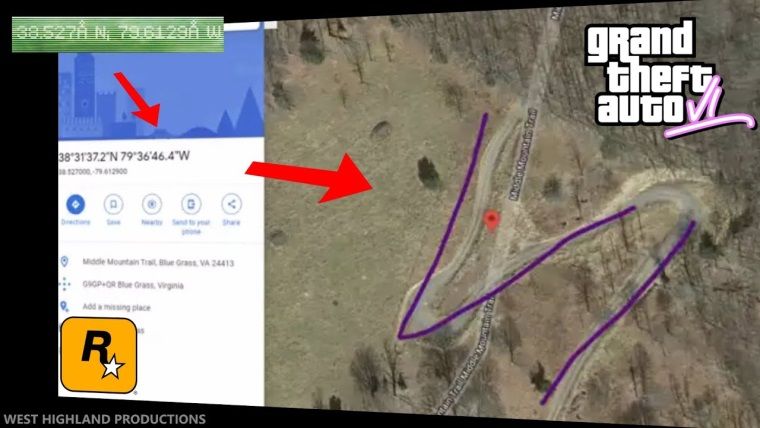
Task: Open the Nearby search icon
Action: (152, 204)
